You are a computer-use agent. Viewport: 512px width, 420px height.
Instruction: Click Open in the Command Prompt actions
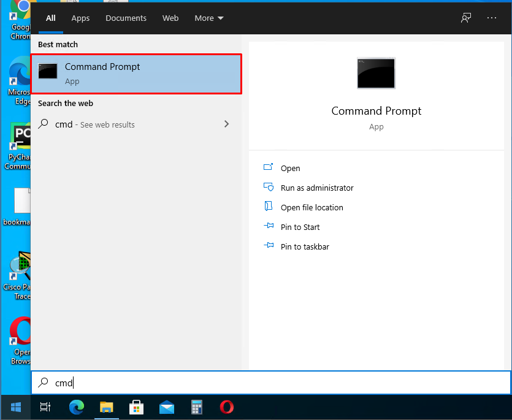pos(290,168)
